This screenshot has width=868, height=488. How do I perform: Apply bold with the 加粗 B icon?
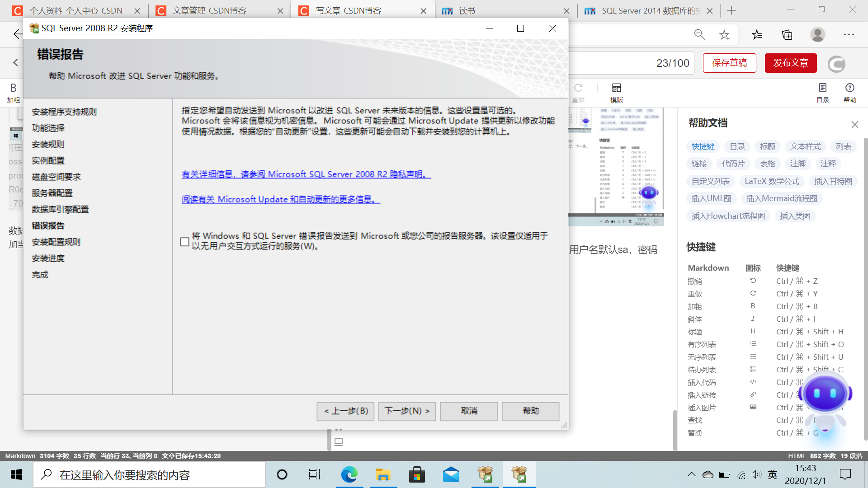click(13, 93)
